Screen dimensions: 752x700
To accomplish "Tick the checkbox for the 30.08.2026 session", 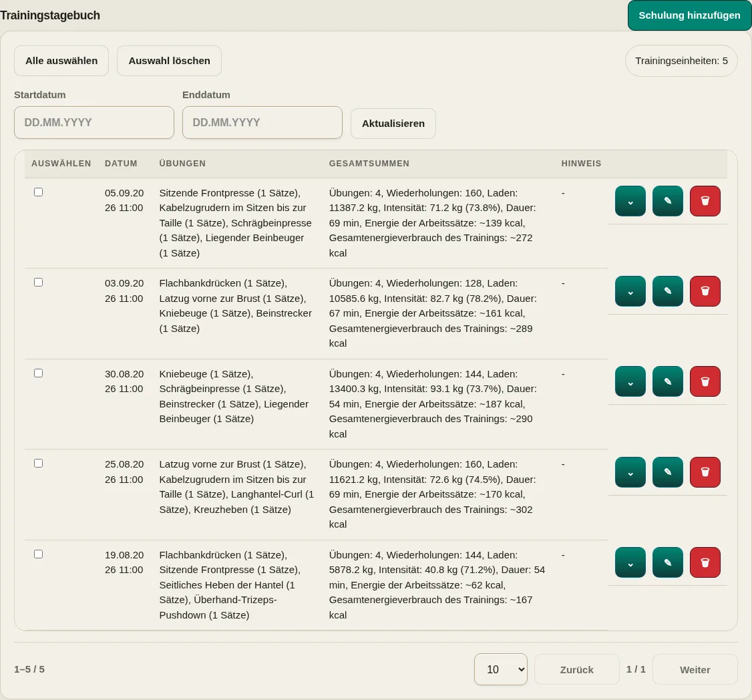I will tap(38, 373).
